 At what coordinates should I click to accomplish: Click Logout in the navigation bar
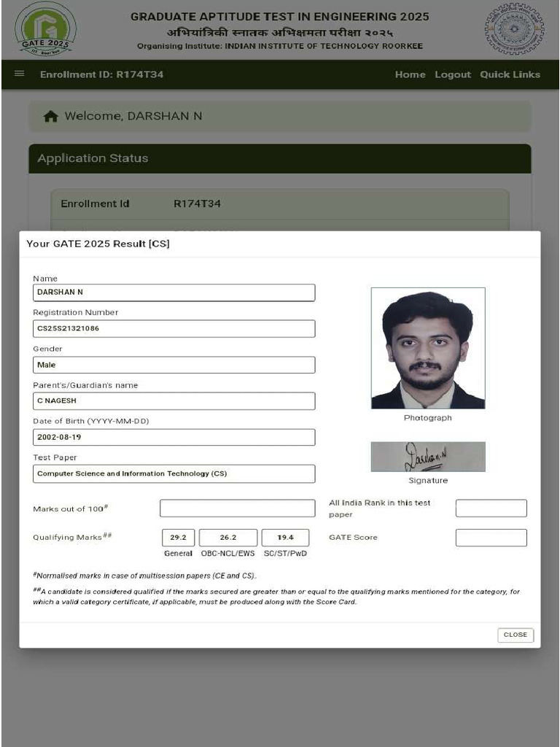click(x=452, y=74)
